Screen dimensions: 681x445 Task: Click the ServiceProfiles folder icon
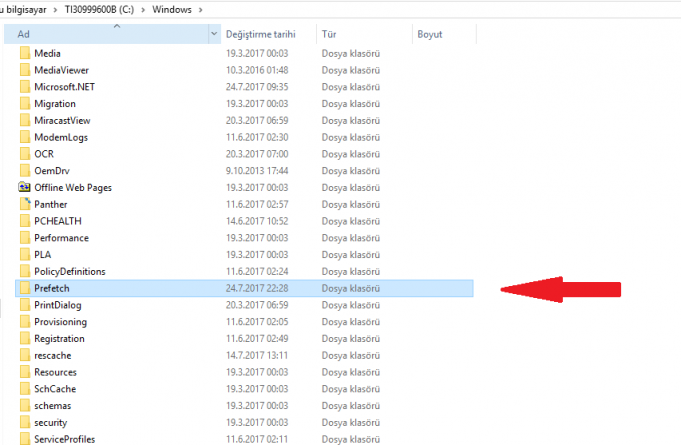click(x=25, y=439)
